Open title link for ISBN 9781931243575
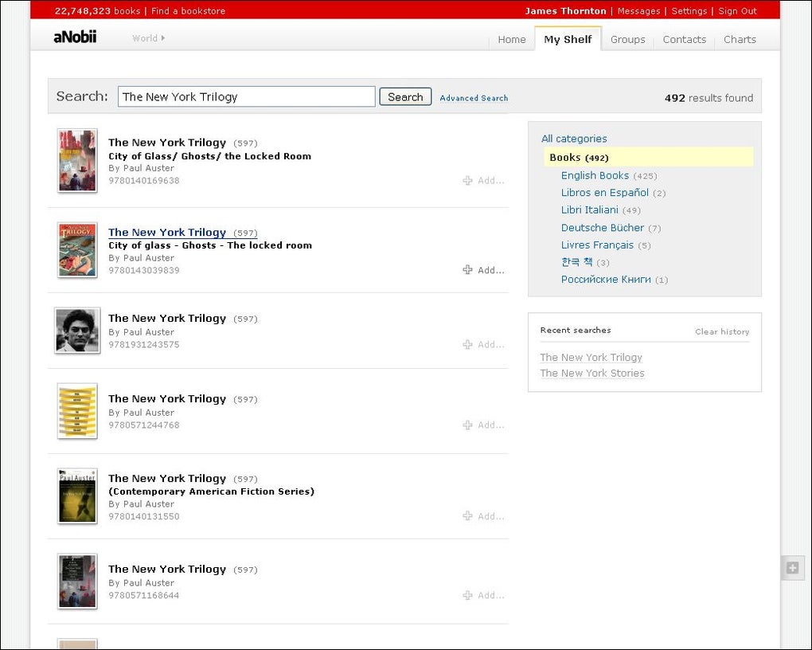 pos(167,319)
